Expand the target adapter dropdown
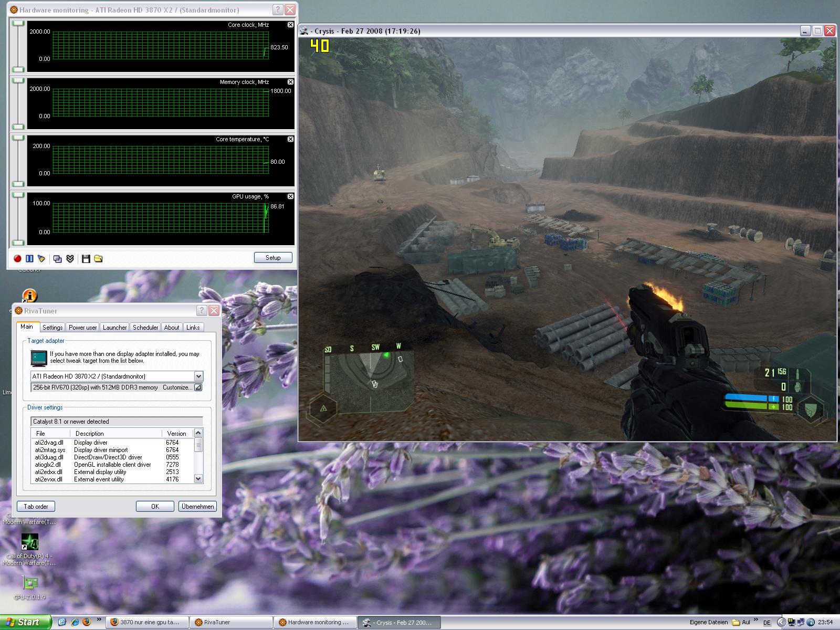 [198, 376]
